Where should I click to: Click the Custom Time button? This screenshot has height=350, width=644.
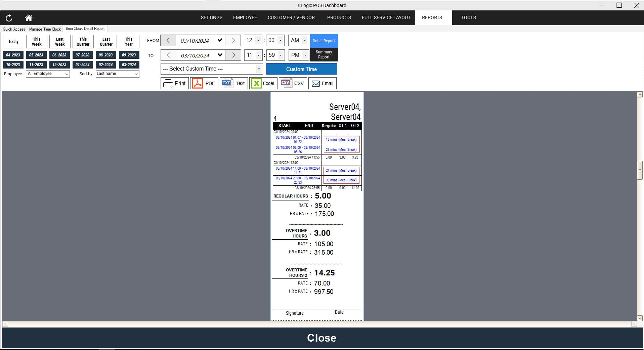pyautogui.click(x=301, y=69)
